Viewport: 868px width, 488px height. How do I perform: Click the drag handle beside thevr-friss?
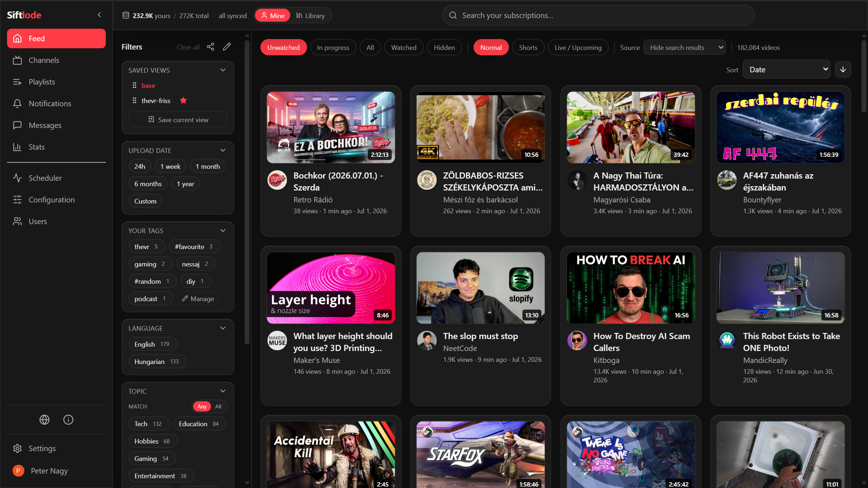(135, 100)
